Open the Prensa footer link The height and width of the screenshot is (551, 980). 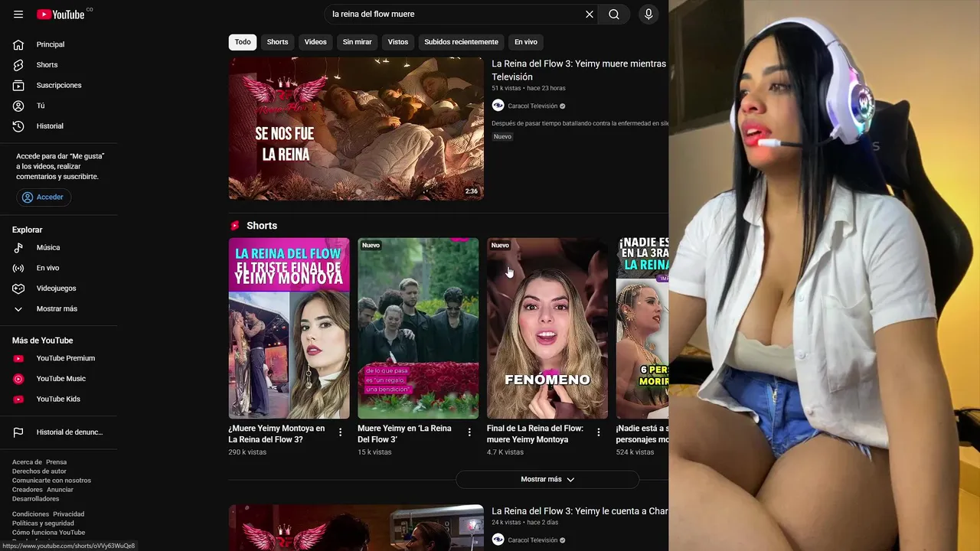pos(57,462)
